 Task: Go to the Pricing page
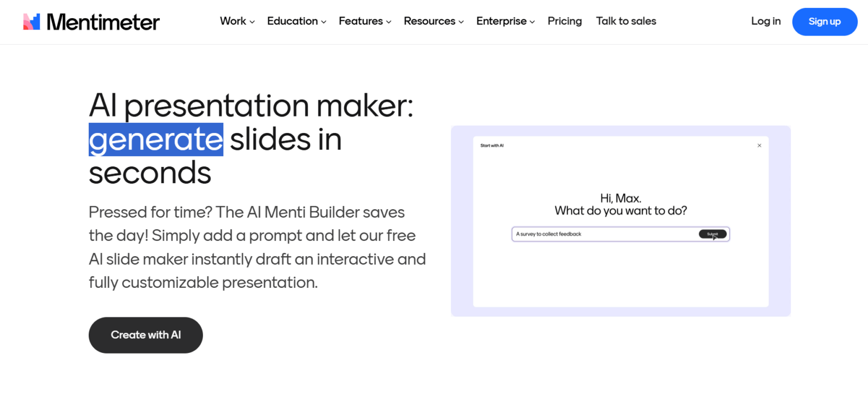[565, 21]
